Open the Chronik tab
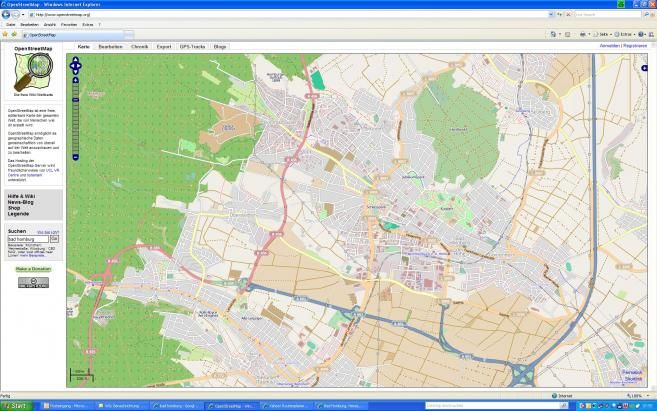Screen dimensions: 657x411 (139, 46)
